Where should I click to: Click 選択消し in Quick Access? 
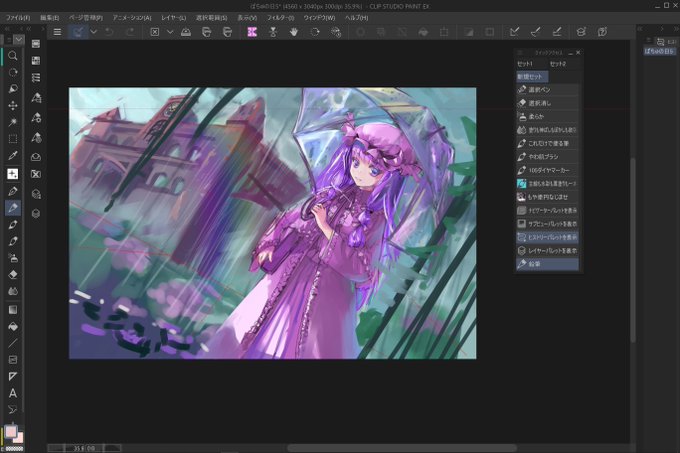click(x=547, y=103)
